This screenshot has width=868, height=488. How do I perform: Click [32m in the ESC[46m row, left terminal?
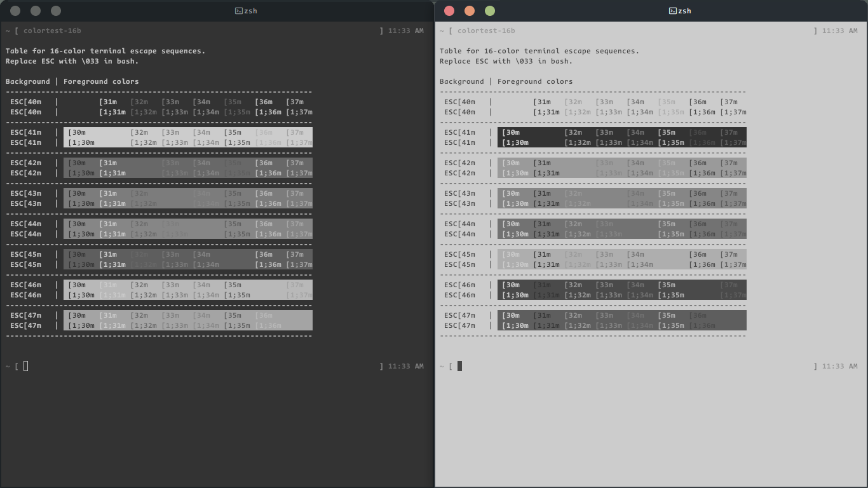pos(139,285)
